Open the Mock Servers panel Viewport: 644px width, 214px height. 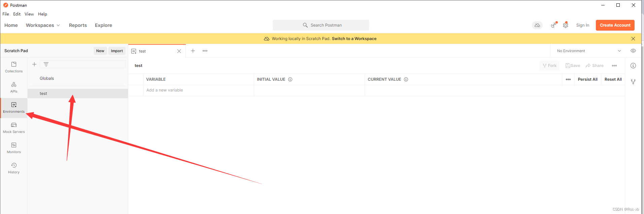[14, 128]
